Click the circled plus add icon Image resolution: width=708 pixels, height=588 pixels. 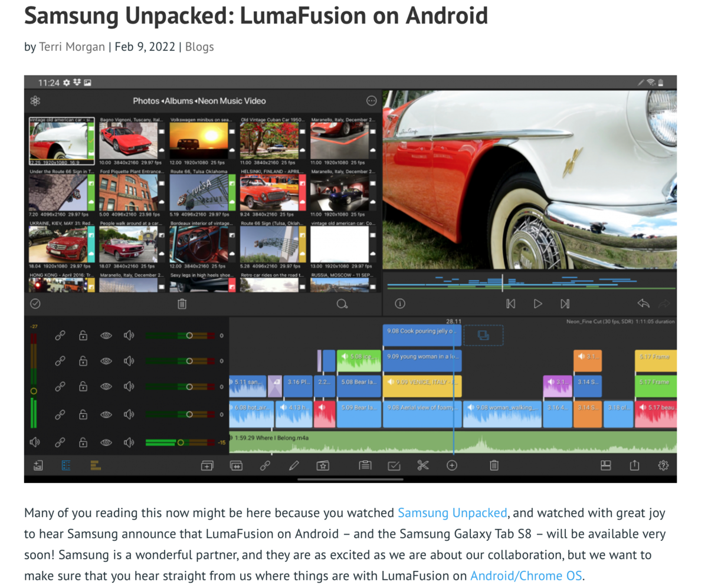pos(452,465)
